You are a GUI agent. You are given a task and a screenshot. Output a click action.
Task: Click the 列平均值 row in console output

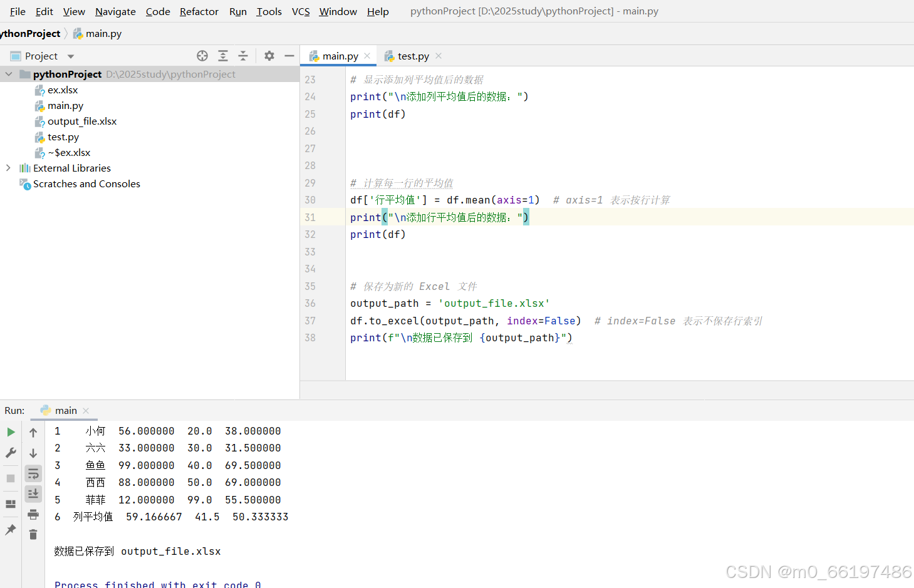[171, 517]
